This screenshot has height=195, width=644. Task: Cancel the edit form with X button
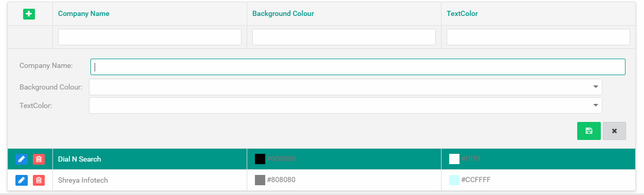pos(614,131)
